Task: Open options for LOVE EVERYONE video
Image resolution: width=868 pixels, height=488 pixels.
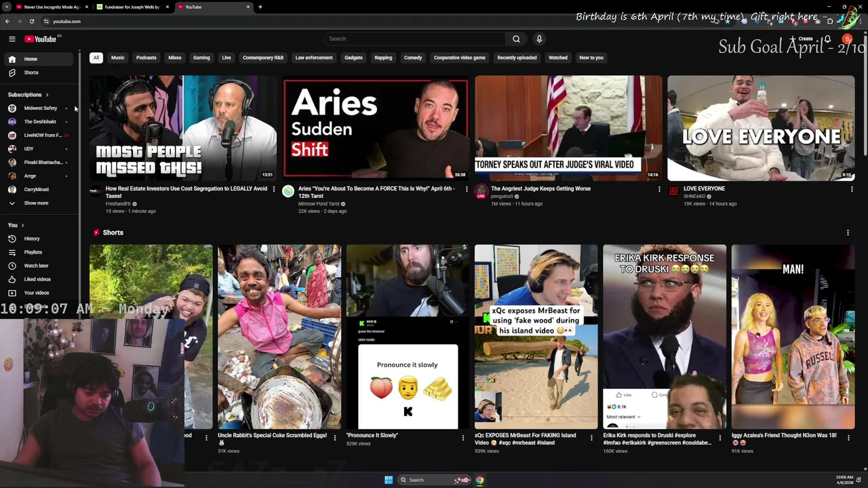Action: point(852,190)
